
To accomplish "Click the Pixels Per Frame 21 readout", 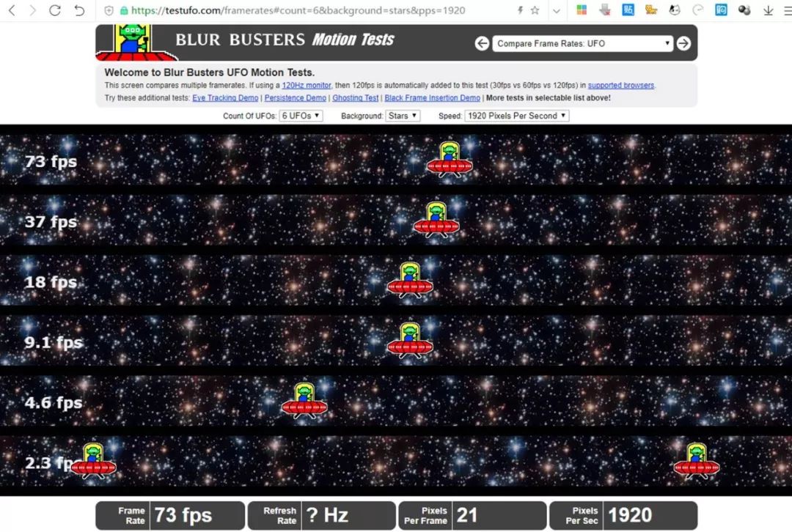I will click(473, 515).
